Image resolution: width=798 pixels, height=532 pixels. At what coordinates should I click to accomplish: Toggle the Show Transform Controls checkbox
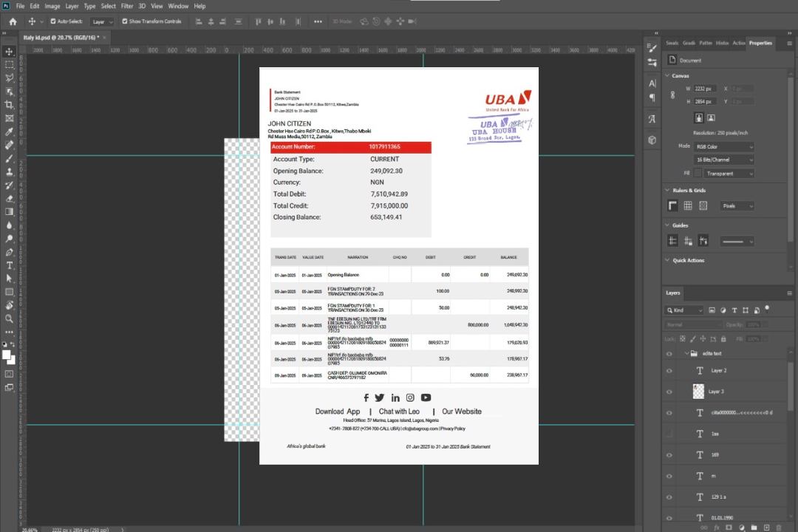tap(125, 21)
